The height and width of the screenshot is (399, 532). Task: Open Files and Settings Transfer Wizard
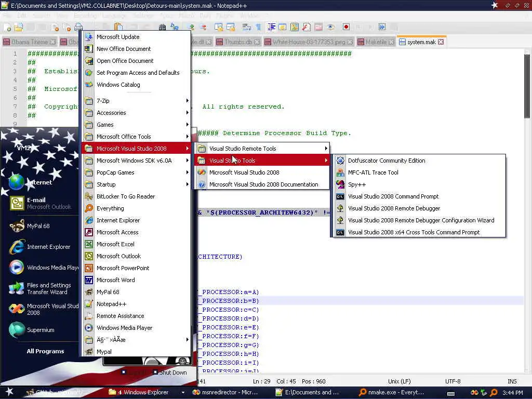[40, 288]
